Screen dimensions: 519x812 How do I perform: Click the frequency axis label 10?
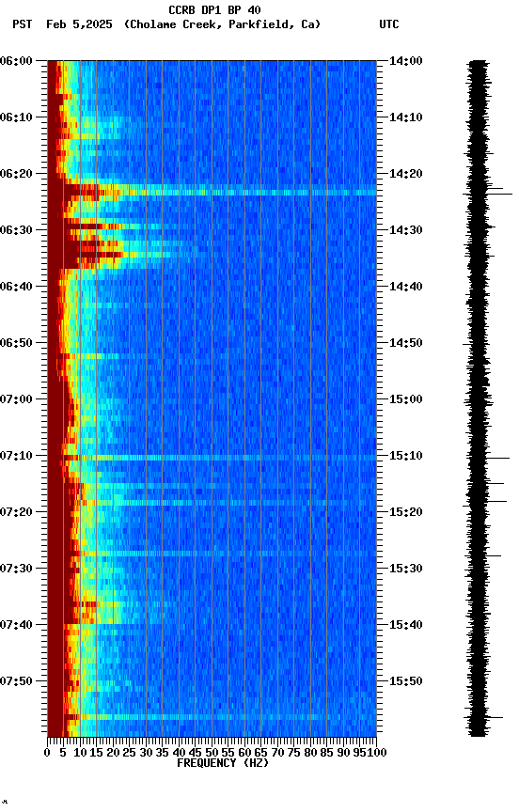coord(80,754)
